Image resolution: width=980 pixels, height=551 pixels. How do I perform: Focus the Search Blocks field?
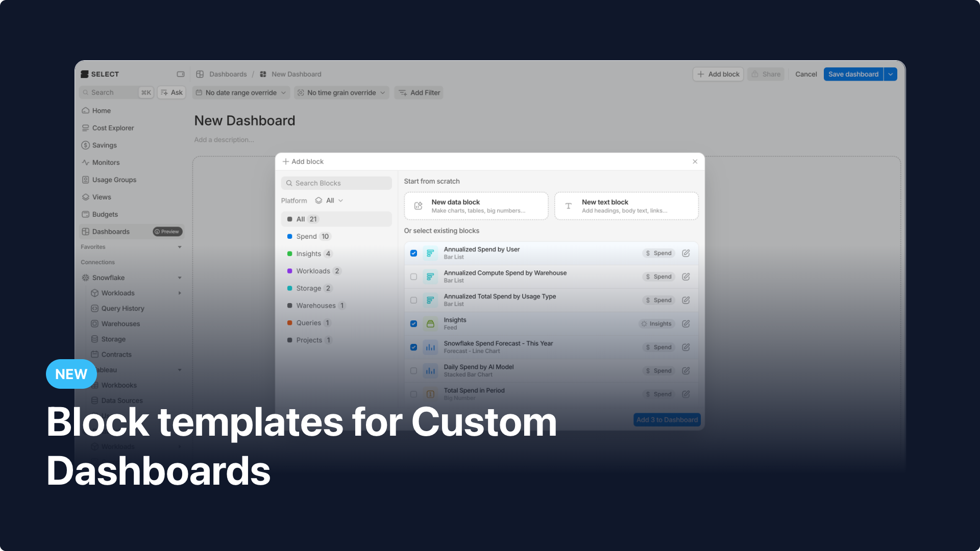click(336, 183)
